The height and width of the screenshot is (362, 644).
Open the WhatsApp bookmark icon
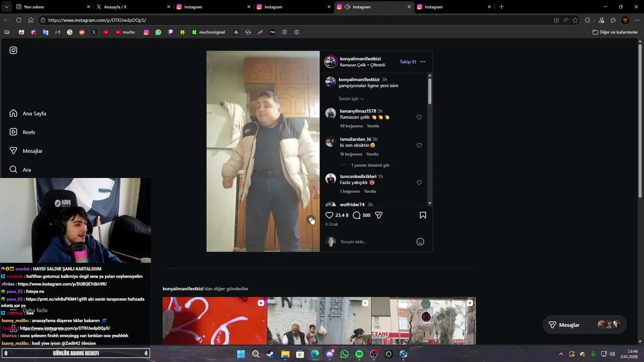point(158,32)
